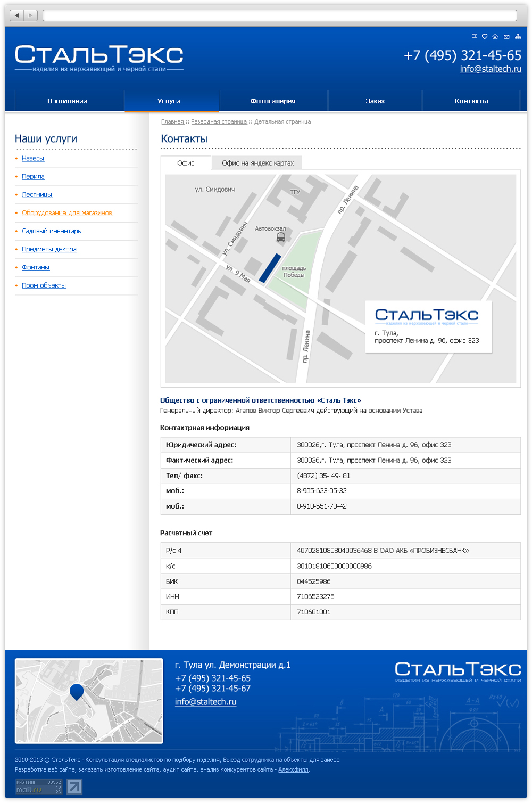Click the СтальТэкс address card on map
This screenshot has width=532, height=803.
point(428,327)
